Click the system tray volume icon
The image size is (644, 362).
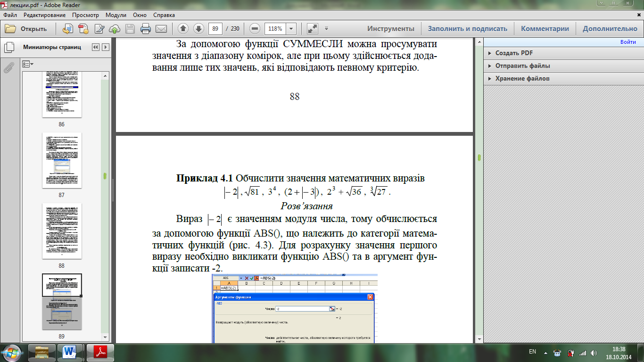point(594,353)
